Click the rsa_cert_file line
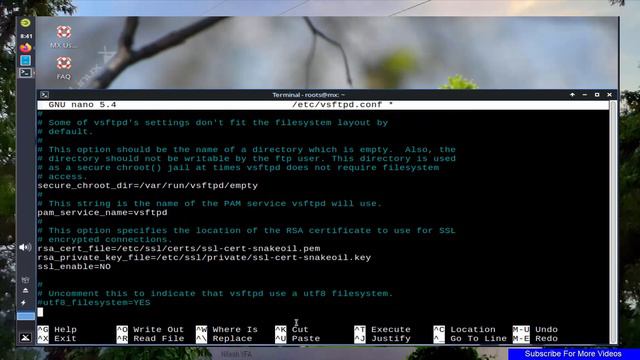 tap(179, 249)
